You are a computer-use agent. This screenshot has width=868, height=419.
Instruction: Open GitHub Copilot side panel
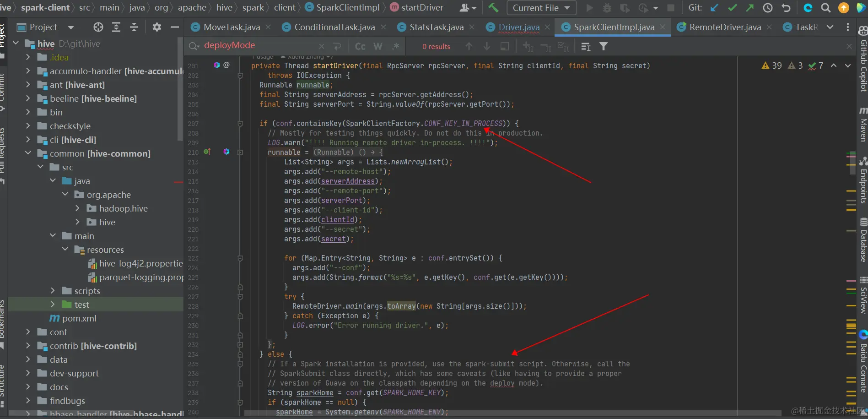click(863, 59)
